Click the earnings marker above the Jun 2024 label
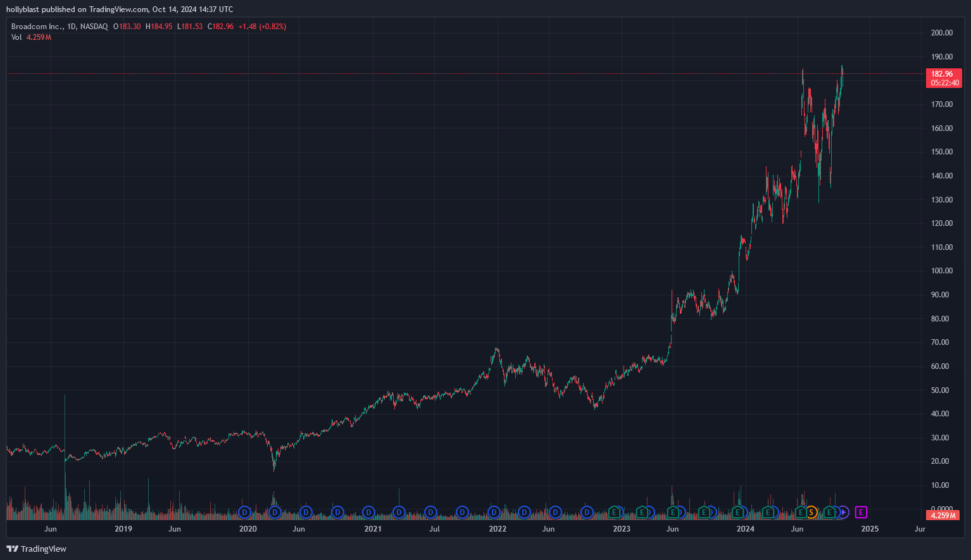Viewport: 971px width, 560px height. click(801, 512)
